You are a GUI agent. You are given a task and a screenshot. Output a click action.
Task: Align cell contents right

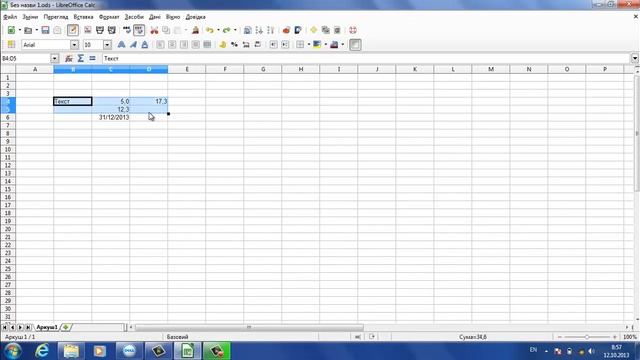click(x=184, y=44)
